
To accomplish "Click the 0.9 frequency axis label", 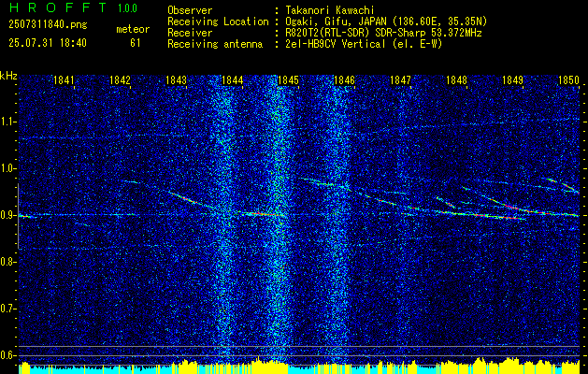I will tap(7, 215).
